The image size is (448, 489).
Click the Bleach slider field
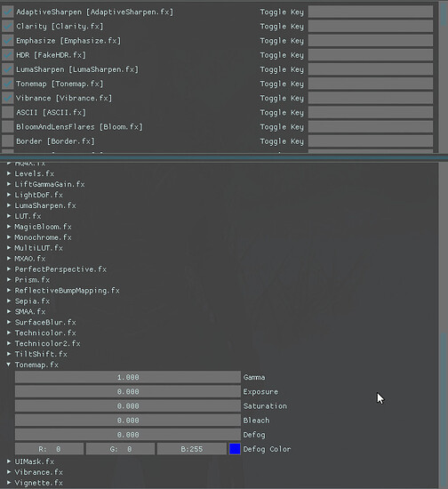point(128,420)
